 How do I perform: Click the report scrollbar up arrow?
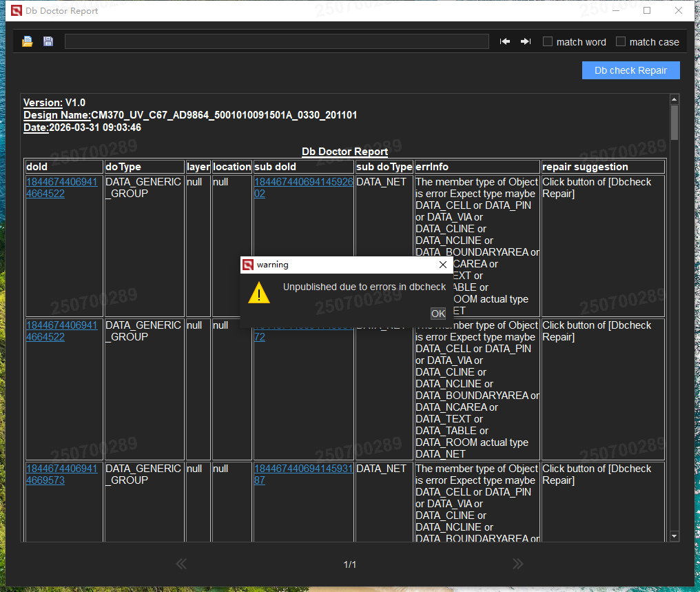pos(675,99)
